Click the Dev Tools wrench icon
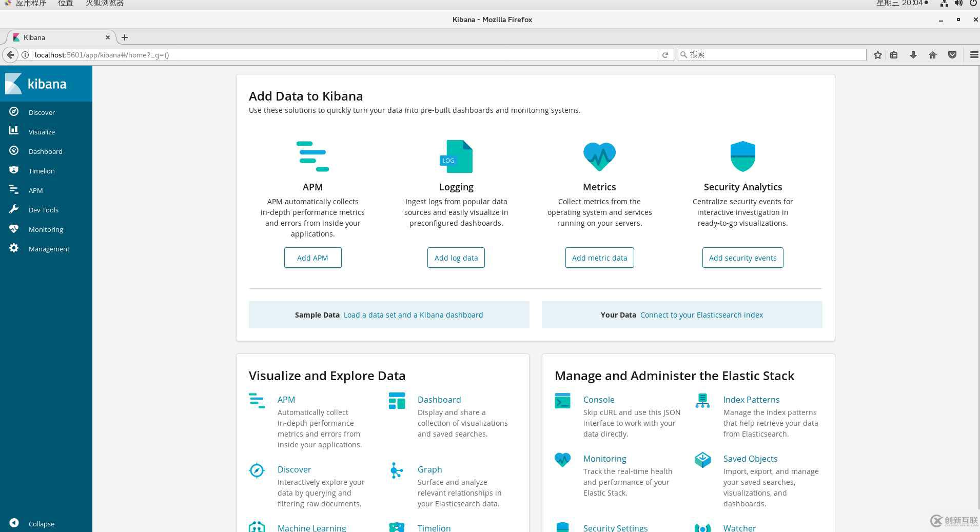This screenshot has height=532, width=980. click(14, 209)
